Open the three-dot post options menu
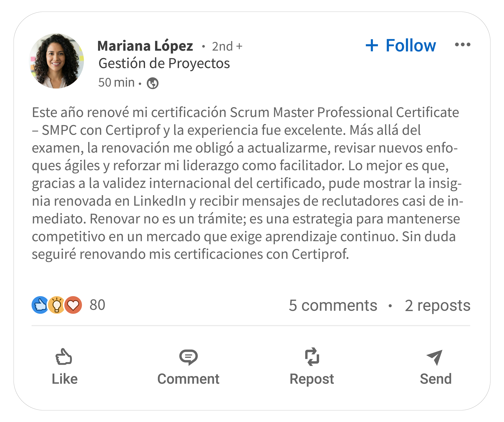 point(462,45)
